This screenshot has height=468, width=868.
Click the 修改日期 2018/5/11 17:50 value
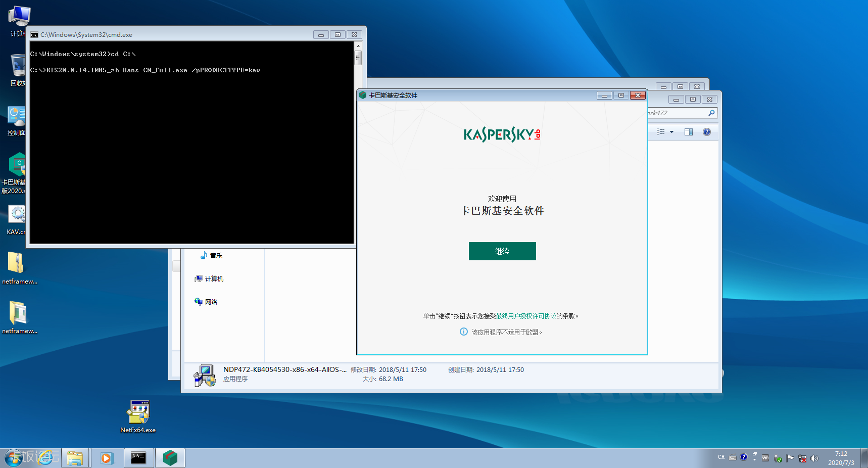tap(403, 370)
